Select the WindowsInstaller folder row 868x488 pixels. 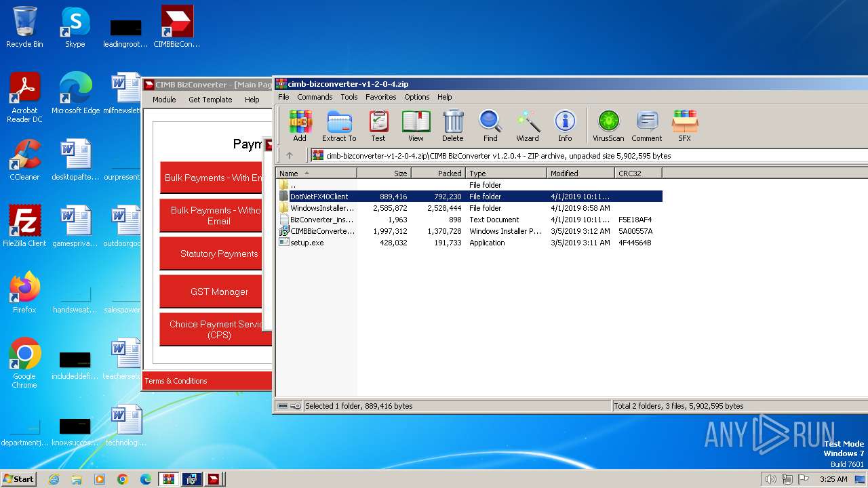(x=469, y=208)
